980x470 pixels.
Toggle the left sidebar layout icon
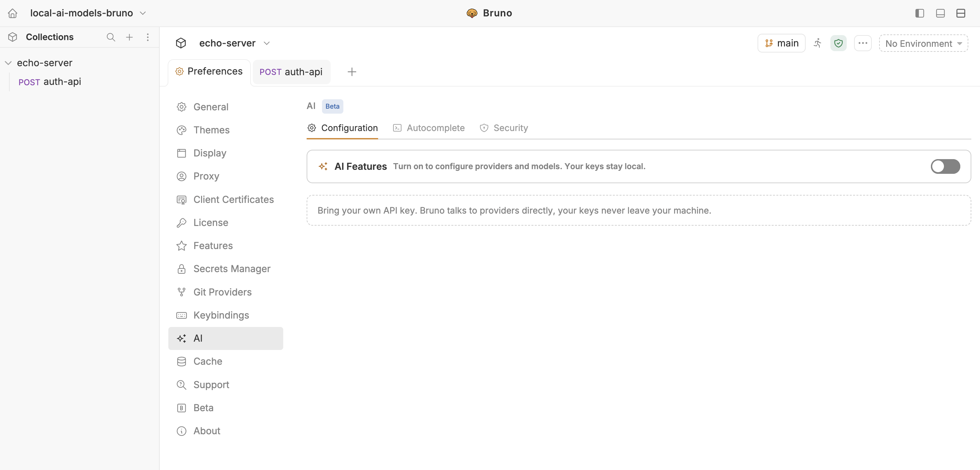pyautogui.click(x=920, y=13)
